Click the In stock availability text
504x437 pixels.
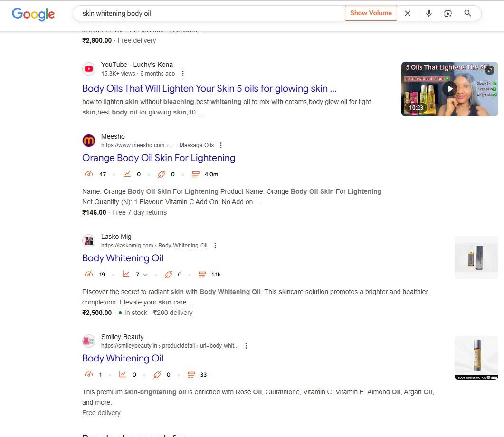pos(136,313)
